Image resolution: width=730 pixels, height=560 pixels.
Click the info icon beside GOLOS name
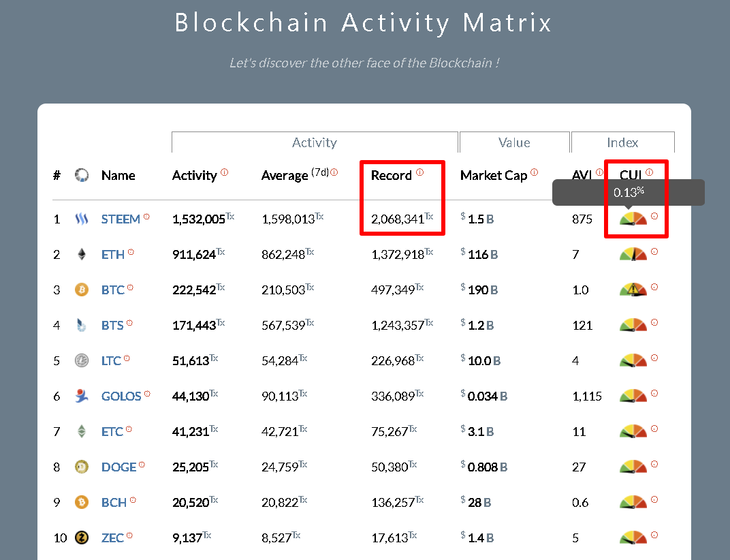pos(147,394)
